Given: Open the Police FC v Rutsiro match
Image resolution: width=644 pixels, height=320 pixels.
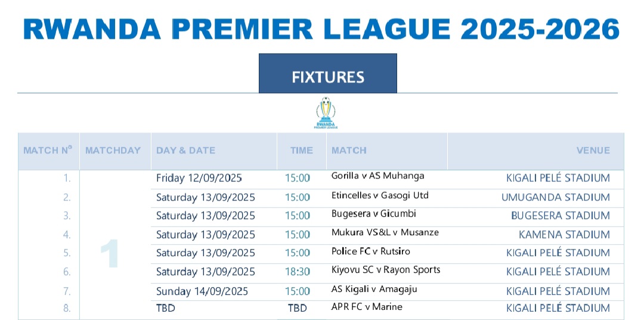Looking at the screenshot, I should click(x=370, y=251).
